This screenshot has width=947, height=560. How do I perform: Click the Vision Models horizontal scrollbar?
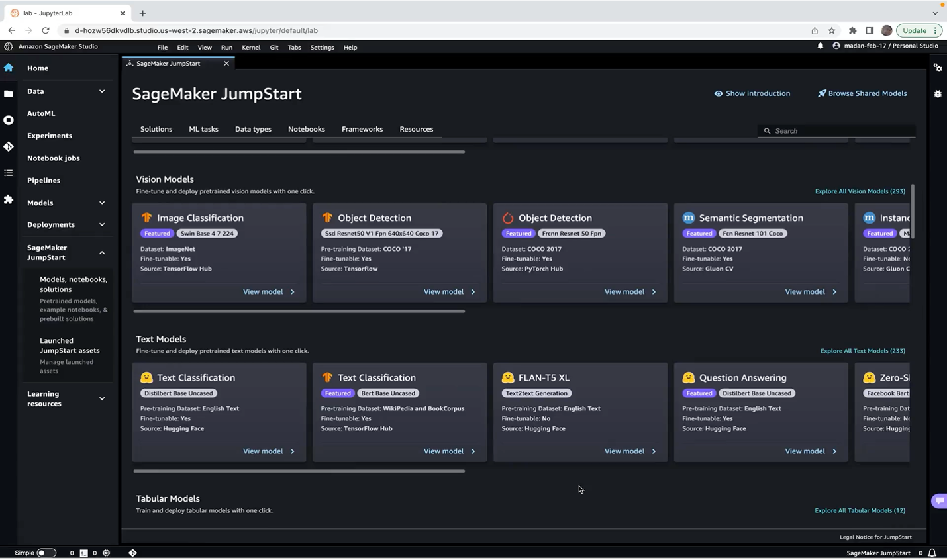(x=299, y=311)
